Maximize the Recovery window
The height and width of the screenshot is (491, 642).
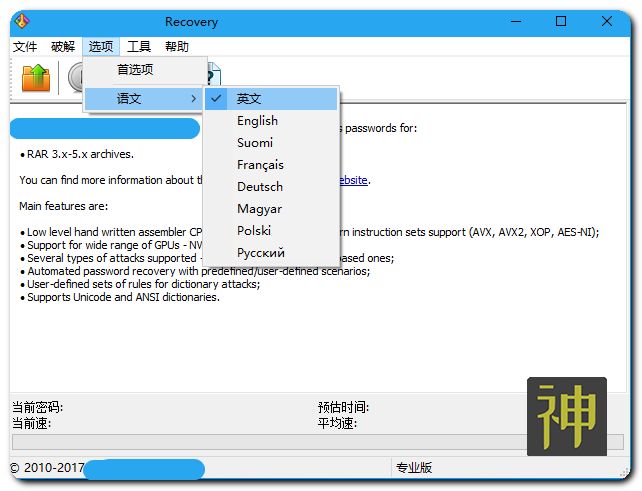coord(561,21)
